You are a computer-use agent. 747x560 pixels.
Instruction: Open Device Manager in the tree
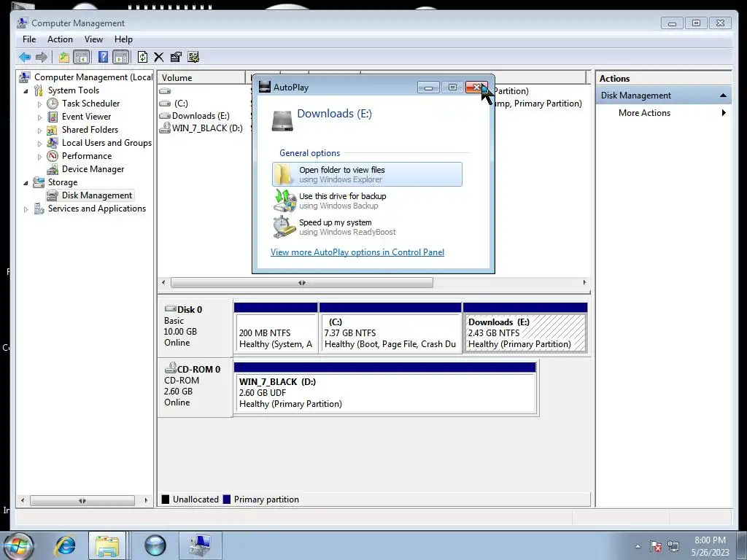[x=93, y=169]
